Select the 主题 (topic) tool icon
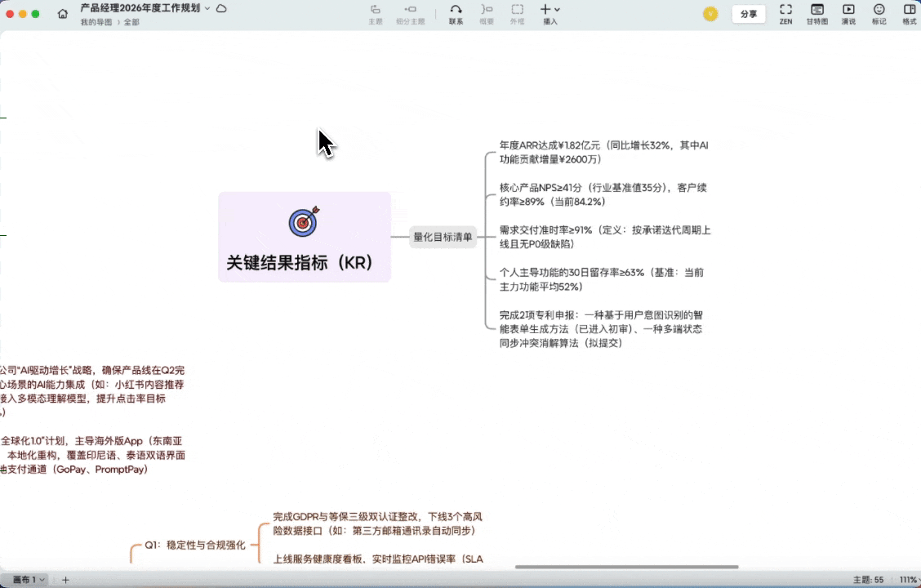 pos(376,12)
